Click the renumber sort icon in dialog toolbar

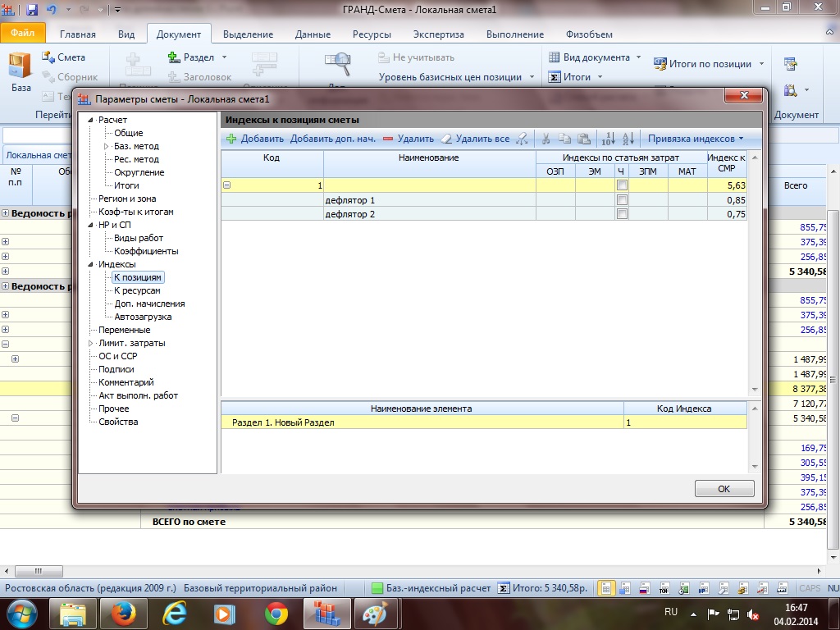[x=608, y=139]
